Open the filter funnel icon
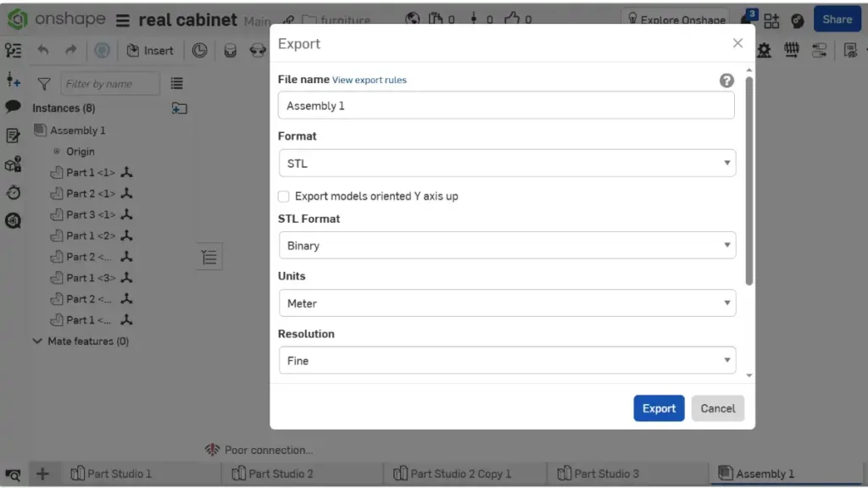This screenshot has width=868, height=488. [44, 84]
